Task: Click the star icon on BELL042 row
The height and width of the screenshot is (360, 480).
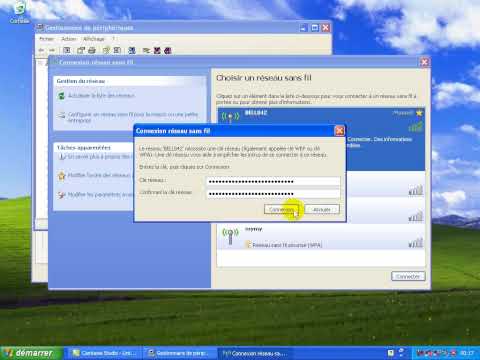Action: click(419, 113)
